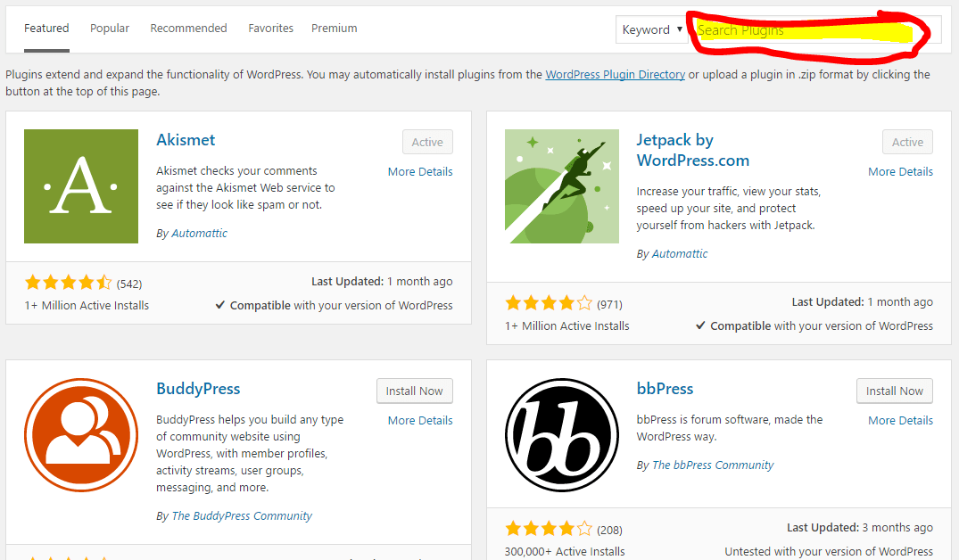959x560 pixels.
Task: Open The BuddyPress Community author link
Action: point(242,516)
